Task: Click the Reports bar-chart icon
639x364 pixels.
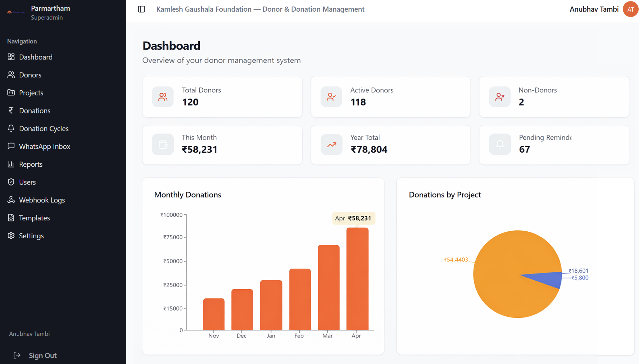Action: coord(11,164)
